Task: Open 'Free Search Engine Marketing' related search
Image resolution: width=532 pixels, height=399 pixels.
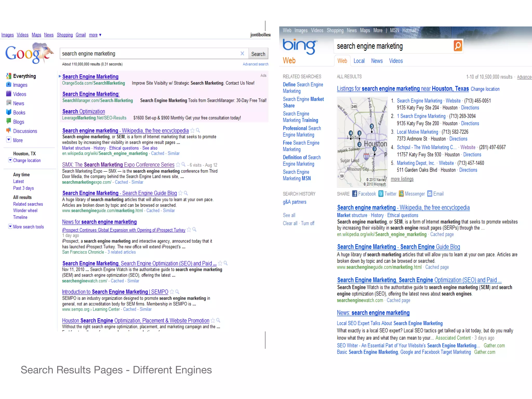Action: (301, 146)
